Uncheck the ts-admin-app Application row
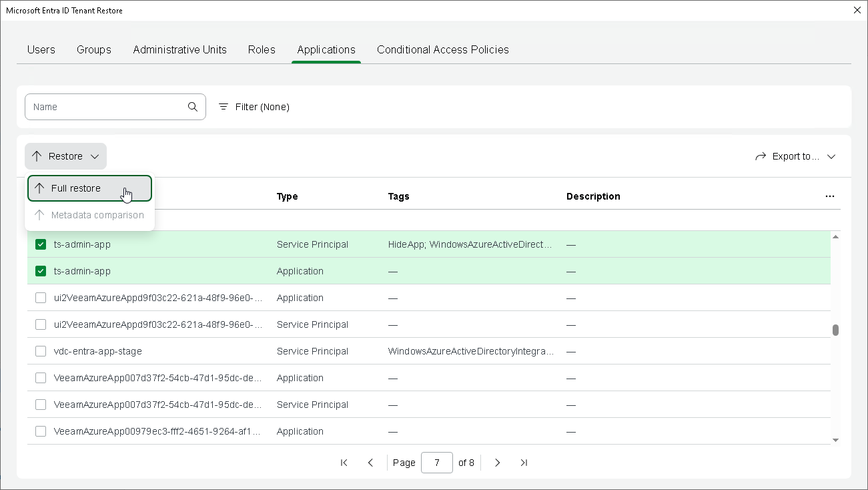 click(x=41, y=271)
